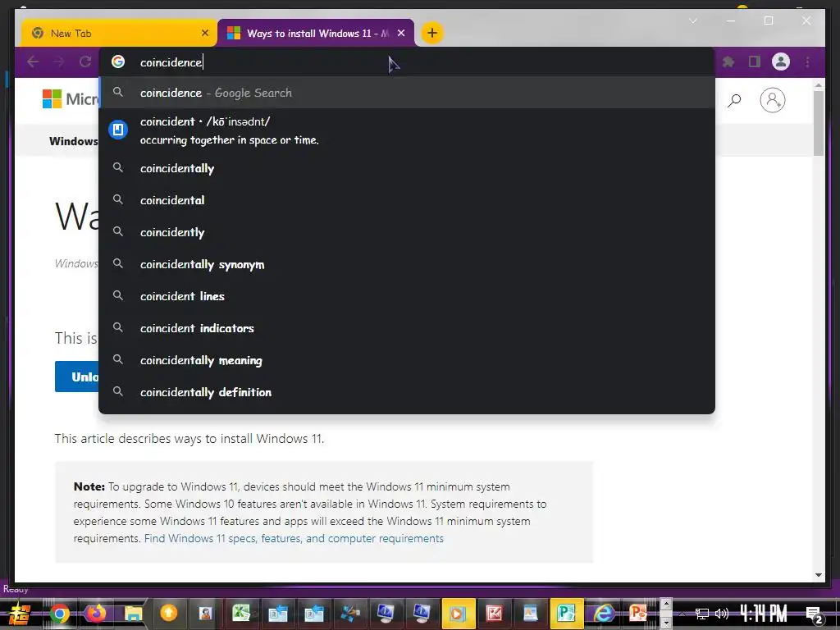This screenshot has width=840, height=630.
Task: Open the tab search chevron
Action: (692, 21)
